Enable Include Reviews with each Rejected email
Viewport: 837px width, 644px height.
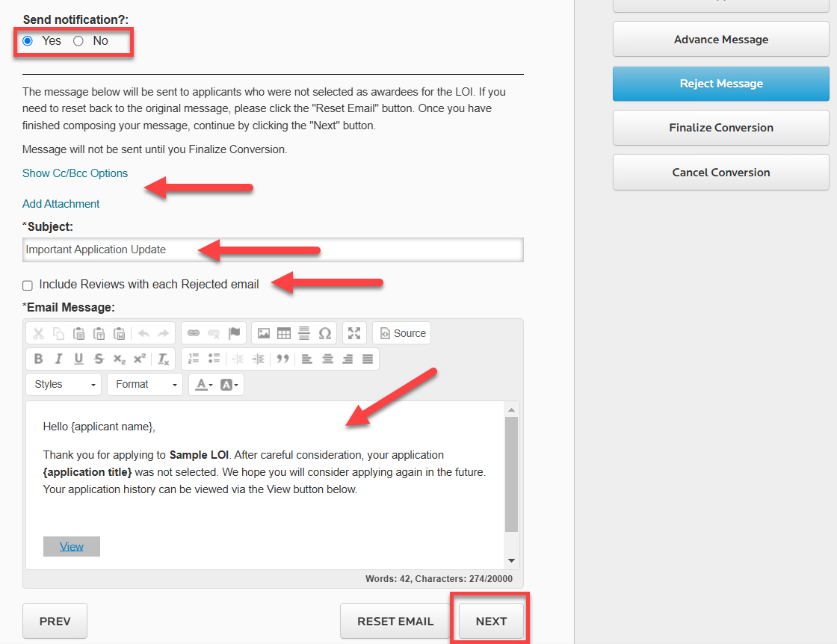point(27,285)
